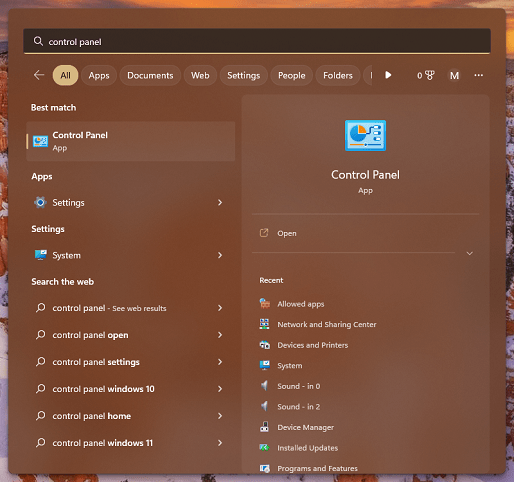This screenshot has height=482, width=514.
Task: Click the Control Panel title in preview pane
Action: 365,175
